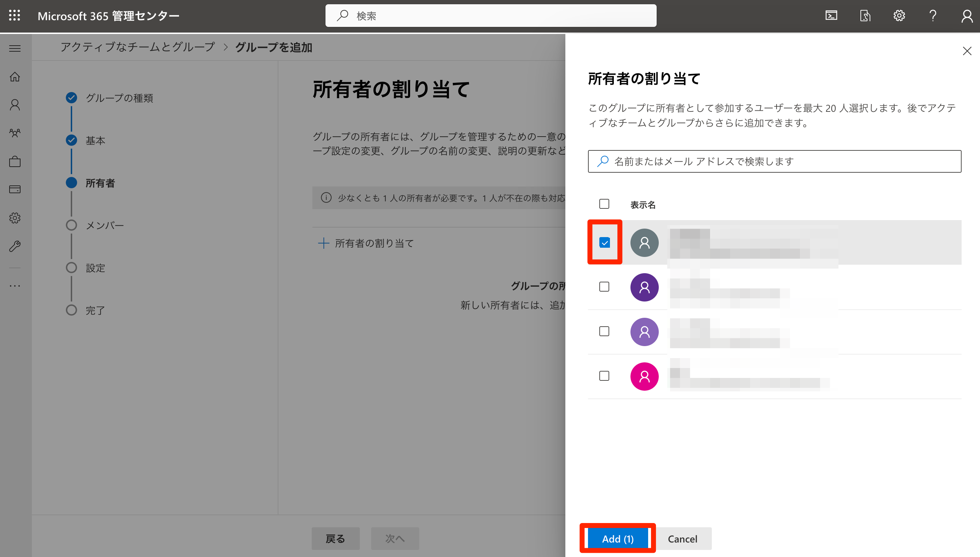Click the 戻る back button

point(335,539)
